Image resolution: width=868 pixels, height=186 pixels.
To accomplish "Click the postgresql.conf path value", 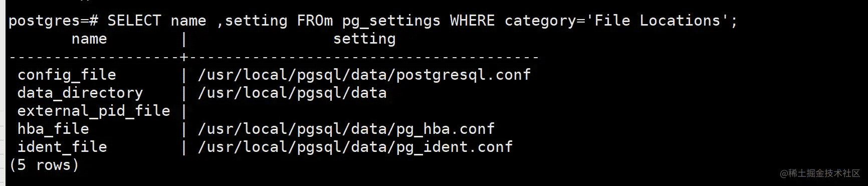I will [x=364, y=75].
